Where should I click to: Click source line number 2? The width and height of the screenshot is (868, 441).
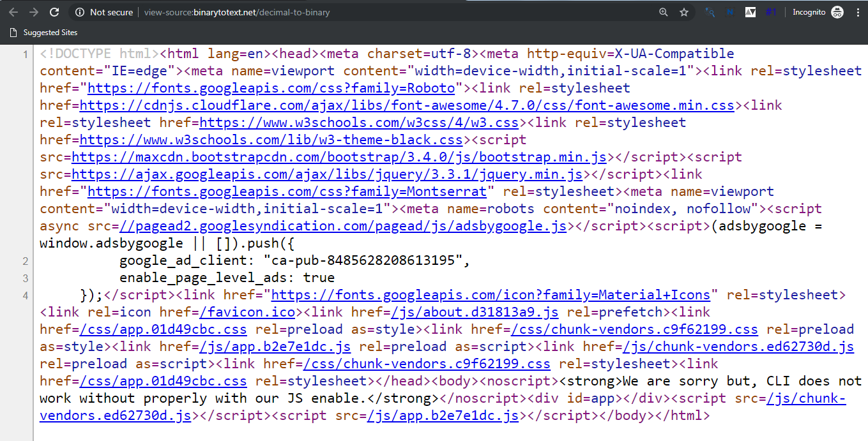point(25,261)
